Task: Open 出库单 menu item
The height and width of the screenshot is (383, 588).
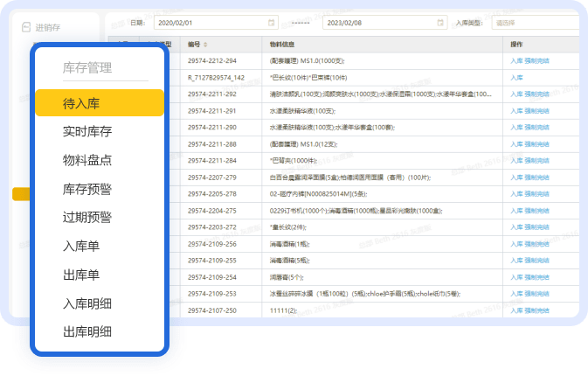Action: 81,275
